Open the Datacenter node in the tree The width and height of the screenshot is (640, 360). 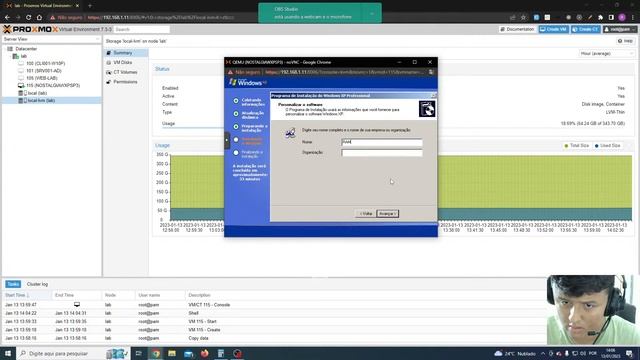click(x=26, y=49)
